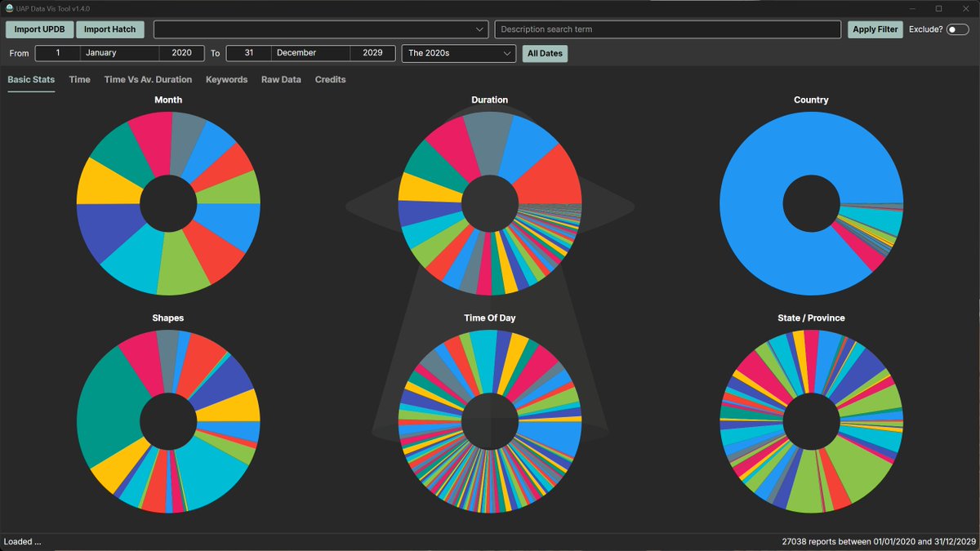
Task: Click the Country chart title
Action: tap(811, 100)
